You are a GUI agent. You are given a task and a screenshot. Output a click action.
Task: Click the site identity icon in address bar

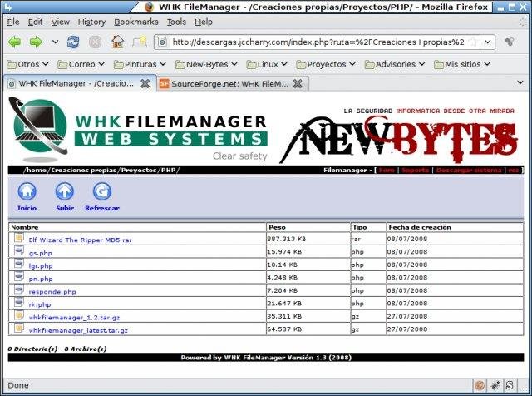coord(162,42)
